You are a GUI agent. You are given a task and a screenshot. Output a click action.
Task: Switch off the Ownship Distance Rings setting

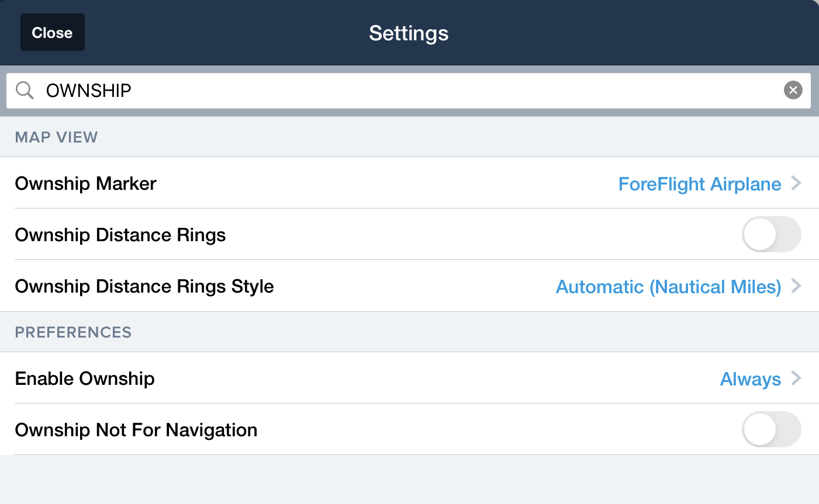(771, 234)
